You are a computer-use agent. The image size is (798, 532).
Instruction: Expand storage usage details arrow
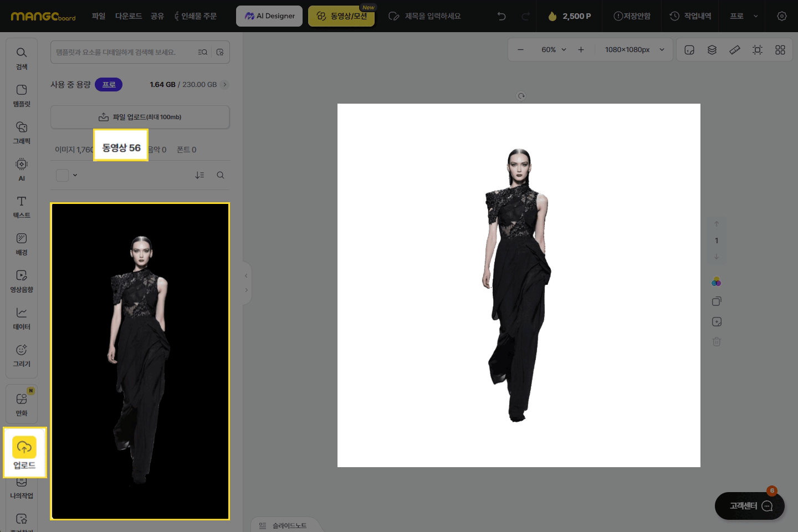pyautogui.click(x=224, y=85)
